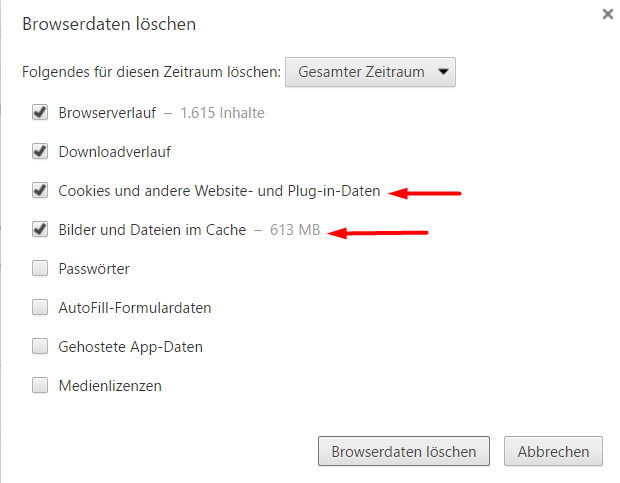The height and width of the screenshot is (483, 620).
Task: Disable the Downloadverlauf checkbox
Action: coord(41,152)
